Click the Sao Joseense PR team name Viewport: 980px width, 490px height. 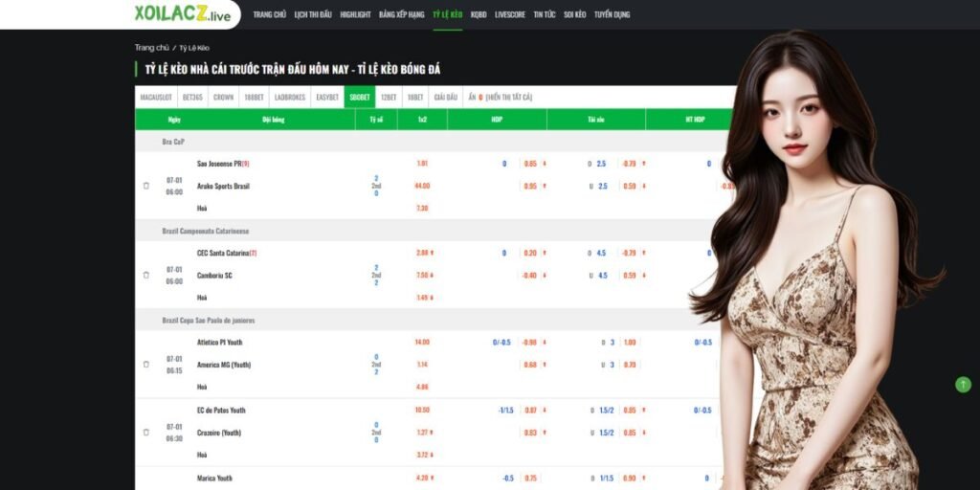[219, 164]
